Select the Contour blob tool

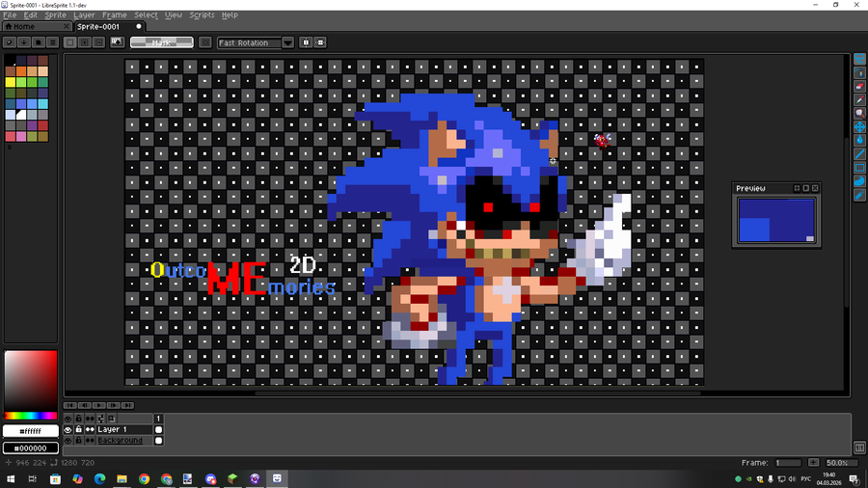click(859, 181)
